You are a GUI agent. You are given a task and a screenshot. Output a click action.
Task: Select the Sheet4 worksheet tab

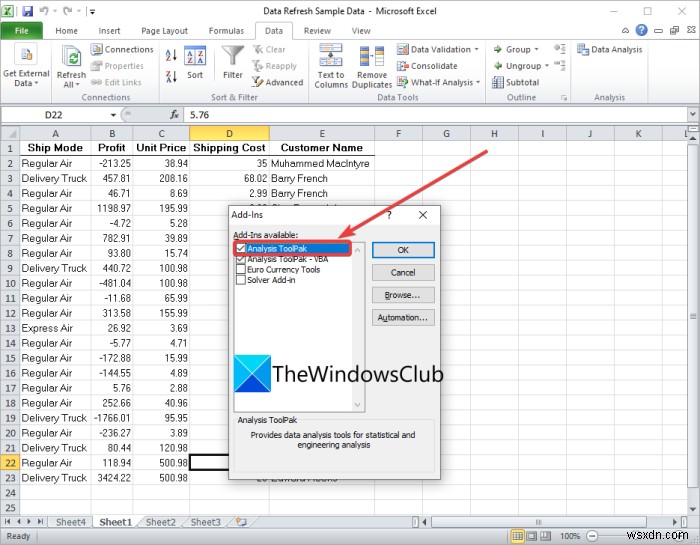point(71,522)
